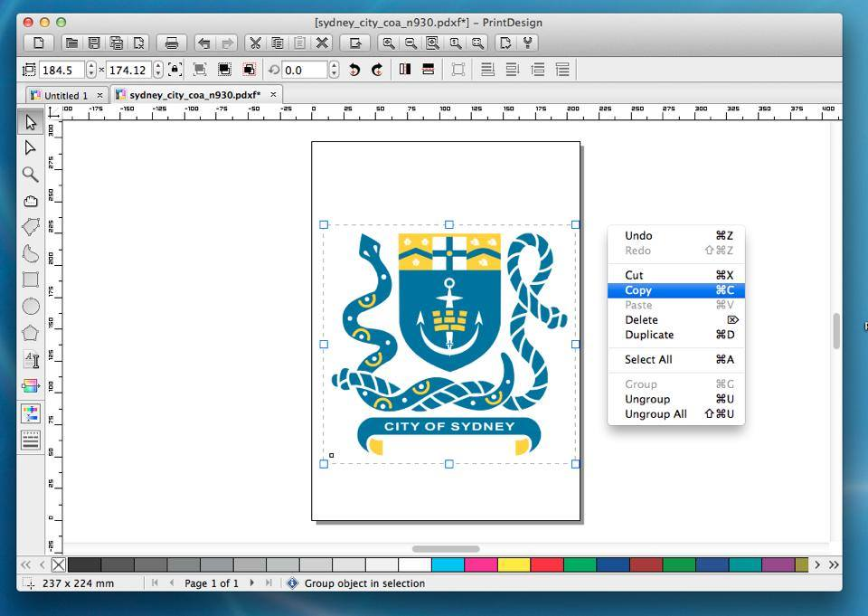Click the export toolbar icon
The height and width of the screenshot is (616, 868).
[355, 43]
